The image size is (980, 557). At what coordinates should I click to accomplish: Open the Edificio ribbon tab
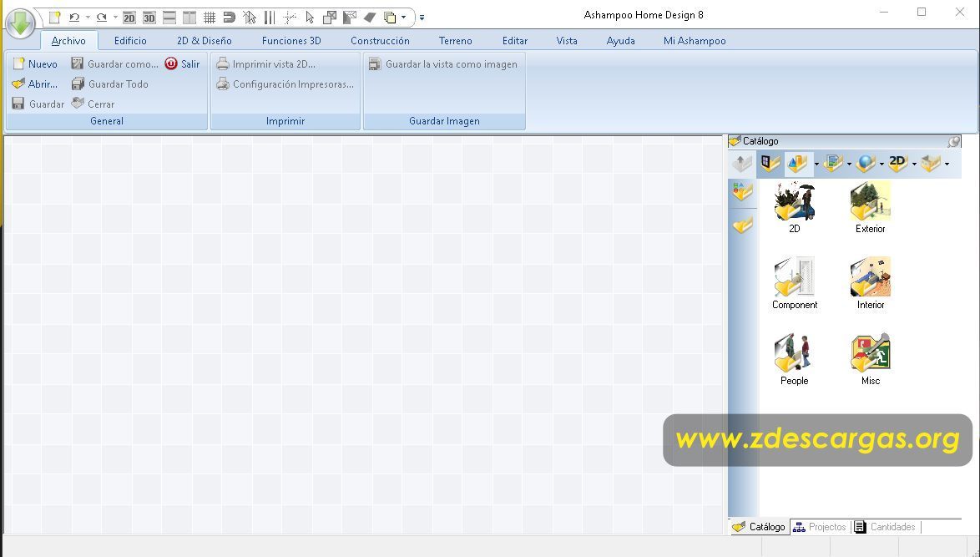(130, 41)
